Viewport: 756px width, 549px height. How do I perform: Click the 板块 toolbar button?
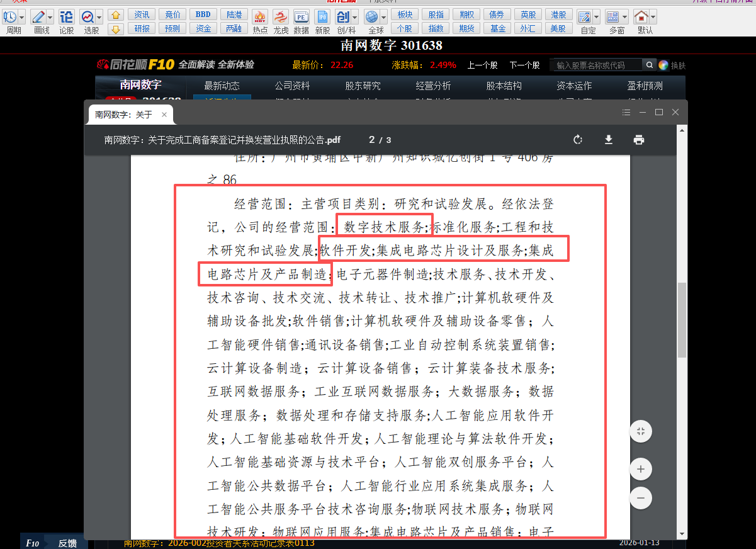pos(405,14)
